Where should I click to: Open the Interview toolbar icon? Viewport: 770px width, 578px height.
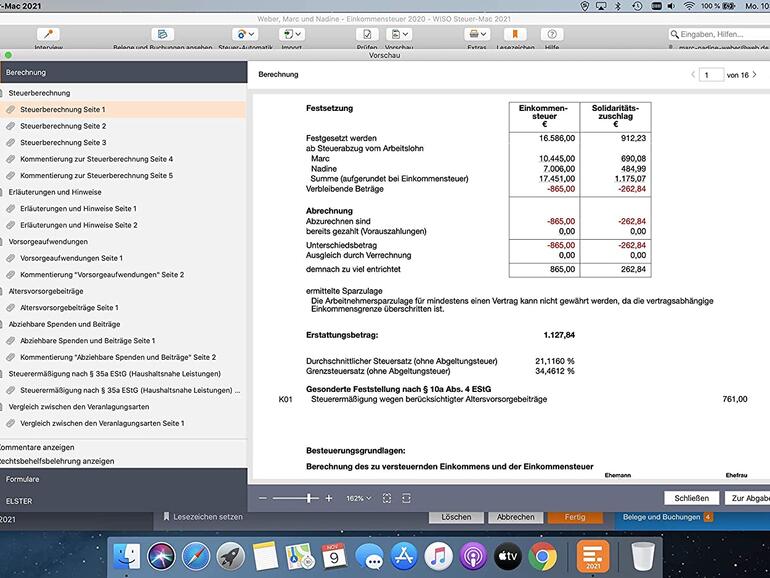(x=48, y=34)
